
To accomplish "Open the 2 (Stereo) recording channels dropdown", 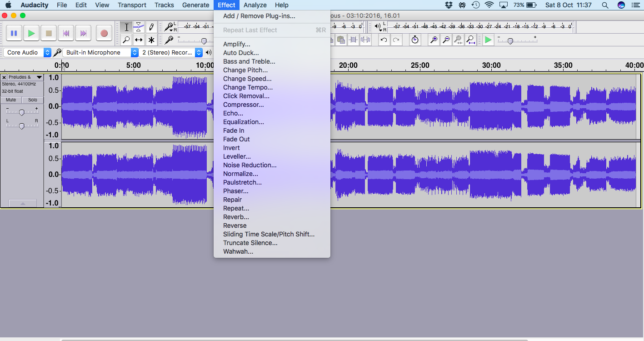I will pos(171,53).
